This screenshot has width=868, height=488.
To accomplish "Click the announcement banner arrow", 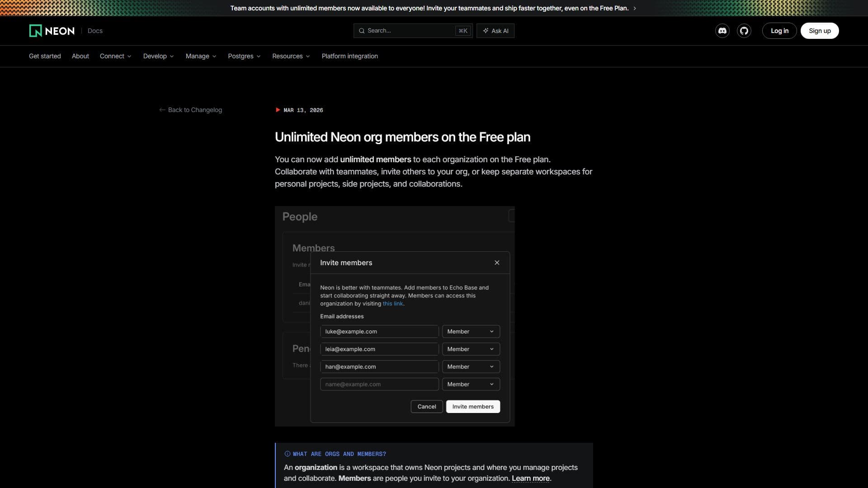I will click(635, 8).
